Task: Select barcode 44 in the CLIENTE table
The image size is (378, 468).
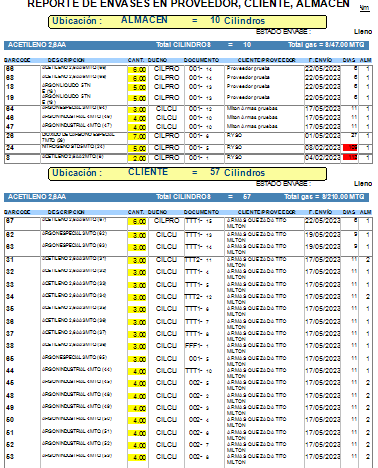Action: point(10,371)
